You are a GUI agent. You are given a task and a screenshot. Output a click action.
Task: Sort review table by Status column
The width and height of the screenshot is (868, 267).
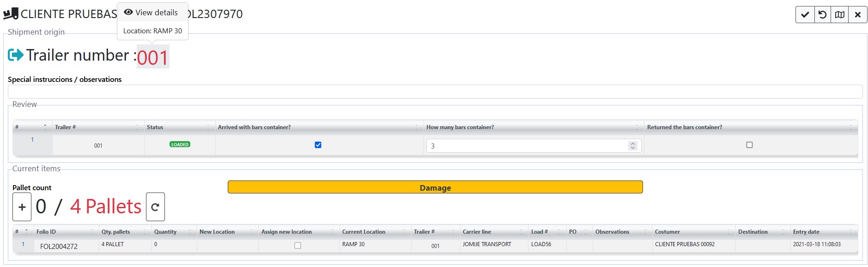[x=155, y=127]
